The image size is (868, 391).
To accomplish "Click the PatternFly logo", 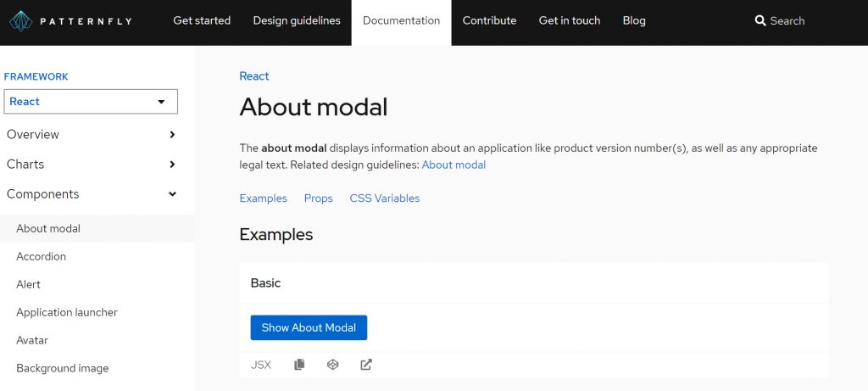I will [x=70, y=21].
